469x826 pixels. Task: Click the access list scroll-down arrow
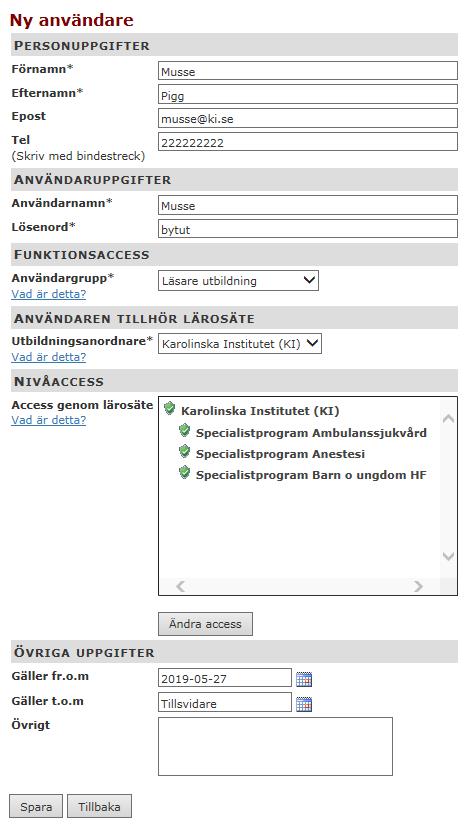point(448,556)
